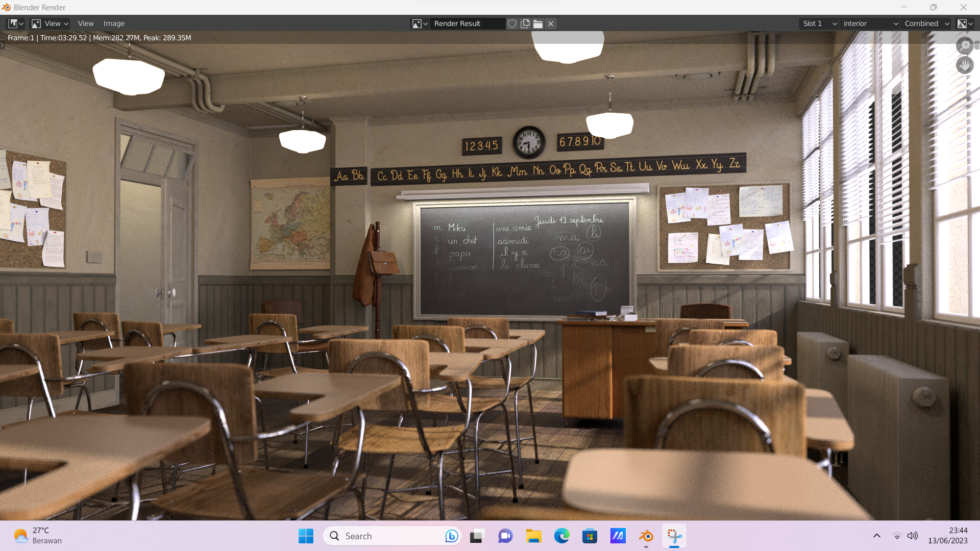Click the open image folder icon
This screenshot has width=980, height=551.
click(x=538, y=23)
